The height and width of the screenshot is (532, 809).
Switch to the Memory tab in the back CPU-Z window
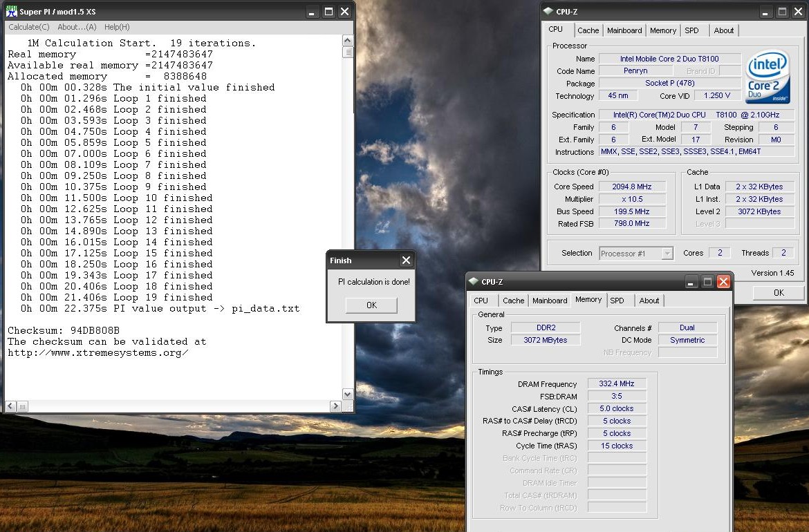(x=663, y=30)
